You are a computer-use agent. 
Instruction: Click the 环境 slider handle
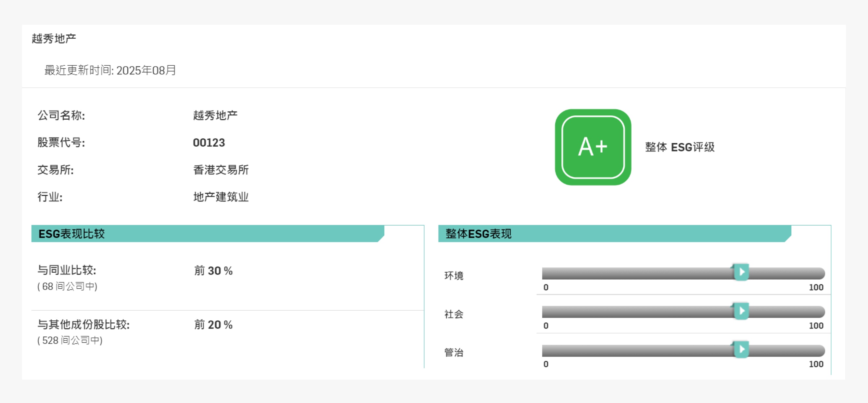click(741, 272)
